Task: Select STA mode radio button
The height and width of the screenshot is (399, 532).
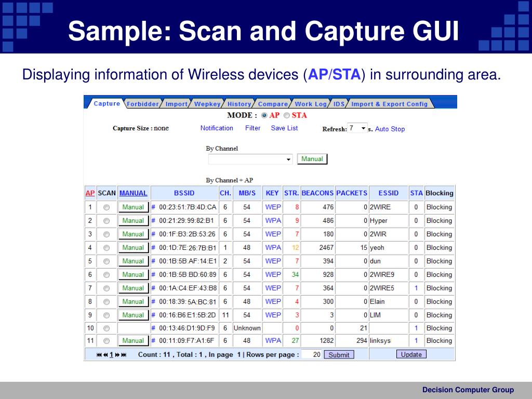Action: [287, 115]
